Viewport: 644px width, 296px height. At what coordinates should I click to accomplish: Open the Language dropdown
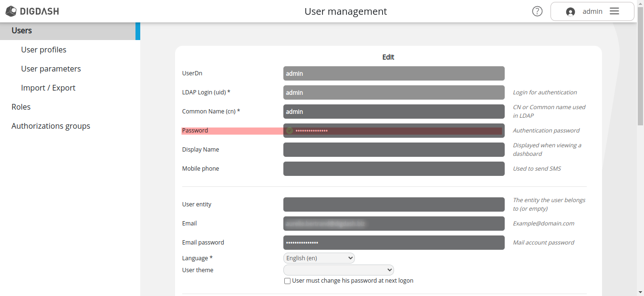[x=319, y=258]
